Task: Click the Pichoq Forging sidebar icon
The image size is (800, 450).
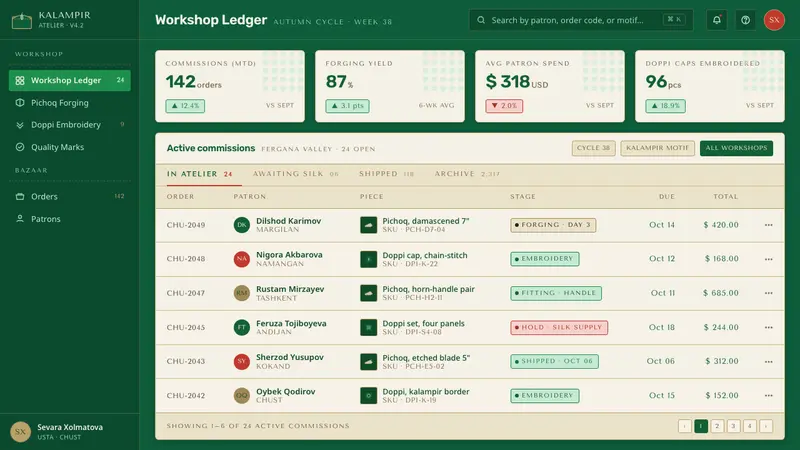Action: [x=20, y=103]
